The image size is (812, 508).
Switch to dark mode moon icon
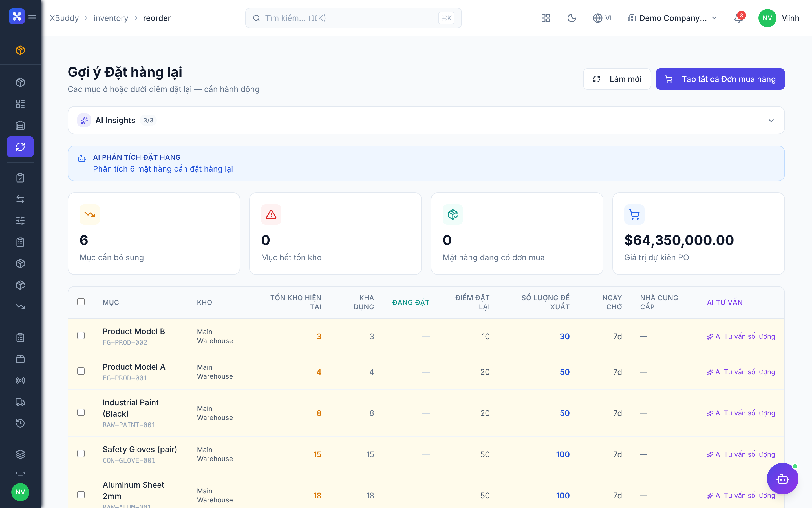[x=572, y=18]
